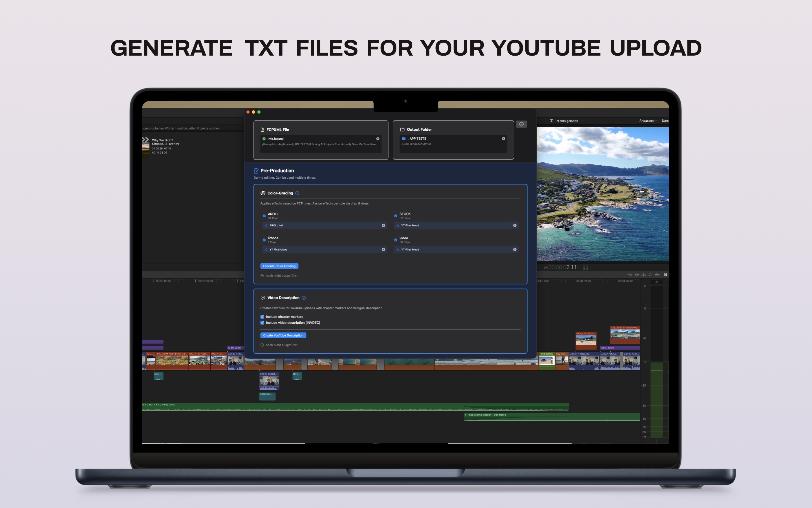
Task: Select the video YT Final Mood effect field
Action: (x=456, y=250)
